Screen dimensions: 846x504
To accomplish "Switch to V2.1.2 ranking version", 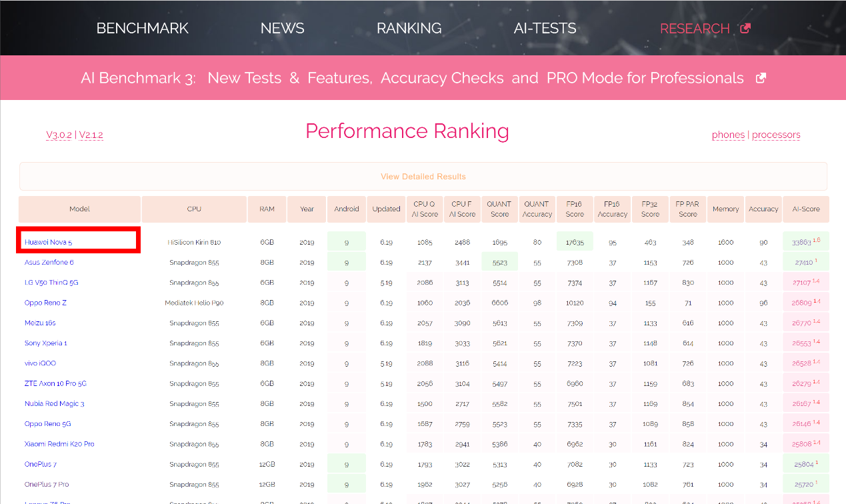I will (91, 135).
